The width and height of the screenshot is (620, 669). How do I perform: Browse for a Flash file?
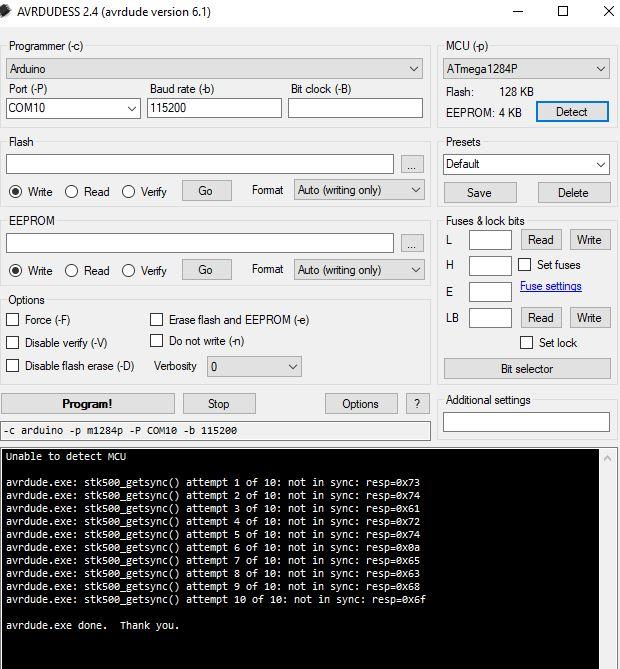tap(412, 164)
